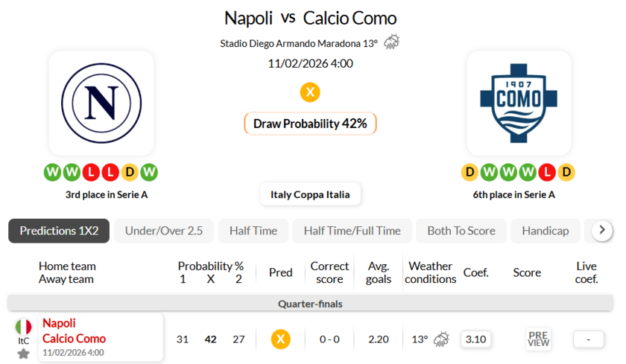The height and width of the screenshot is (364, 626).
Task: Click the 3.10 coefficient box
Action: tap(475, 339)
